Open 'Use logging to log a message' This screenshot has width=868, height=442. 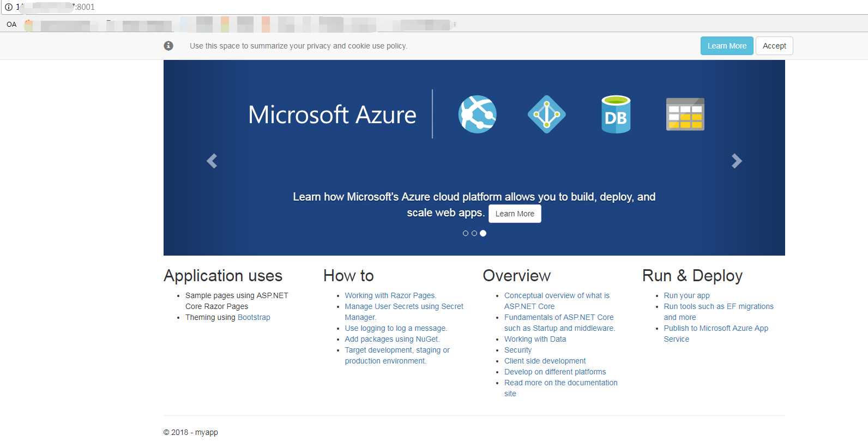pos(396,328)
